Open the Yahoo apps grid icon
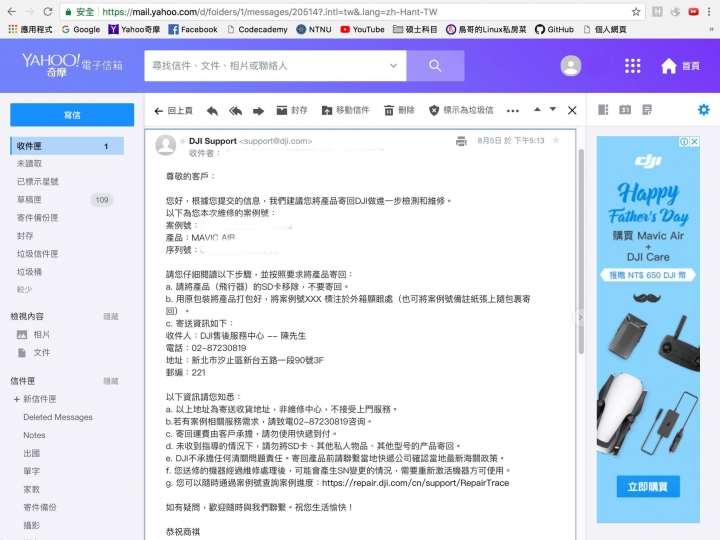This screenshot has width=720, height=540. (632, 66)
